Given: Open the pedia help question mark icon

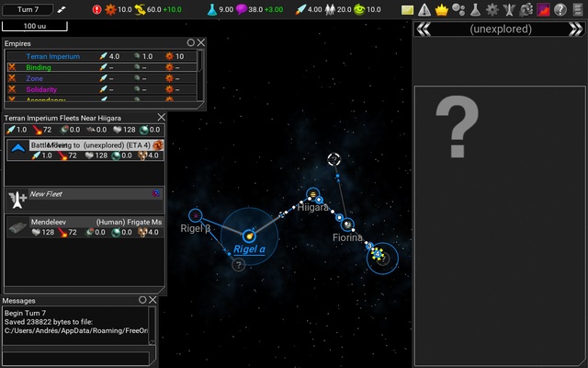Looking at the screenshot, I should click(x=560, y=10).
